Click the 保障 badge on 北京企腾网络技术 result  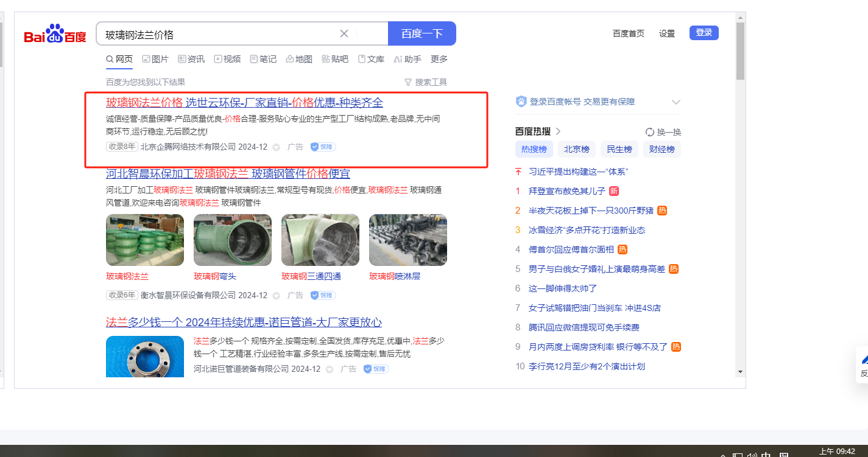[x=323, y=147]
